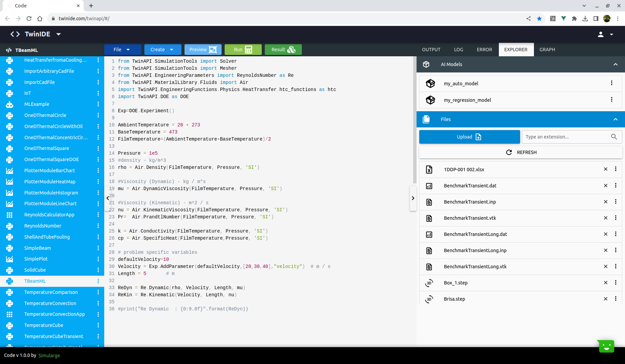Click the Result button

tap(283, 50)
